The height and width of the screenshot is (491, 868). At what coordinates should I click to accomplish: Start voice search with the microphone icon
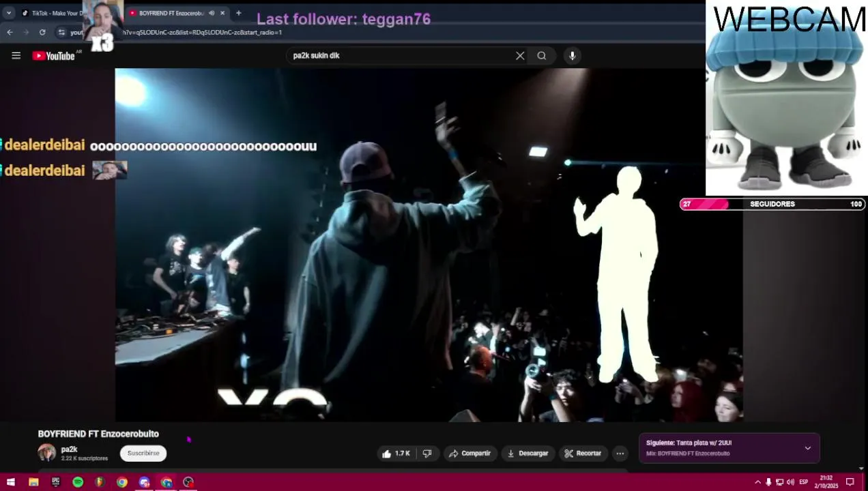[573, 56]
